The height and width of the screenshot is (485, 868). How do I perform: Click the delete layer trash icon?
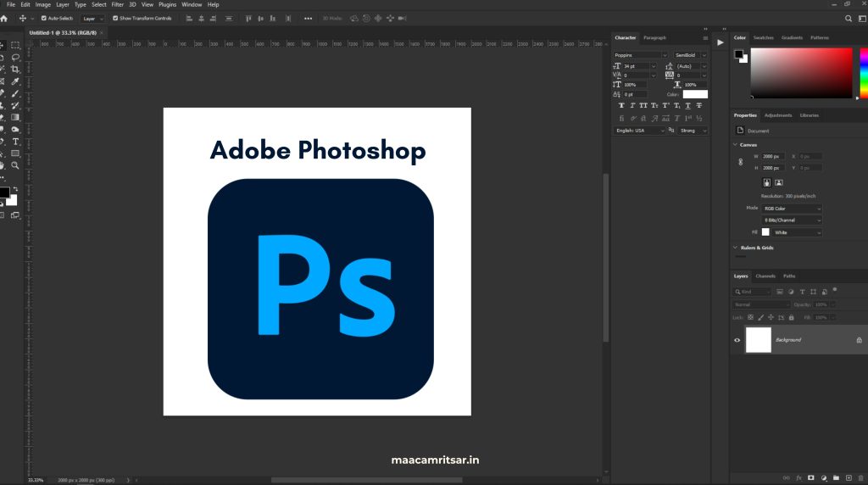tap(860, 478)
